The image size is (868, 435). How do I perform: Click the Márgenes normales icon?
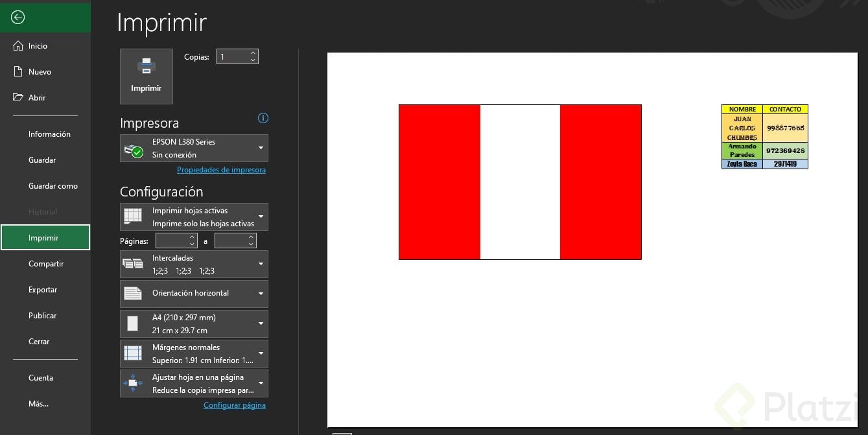tap(133, 353)
